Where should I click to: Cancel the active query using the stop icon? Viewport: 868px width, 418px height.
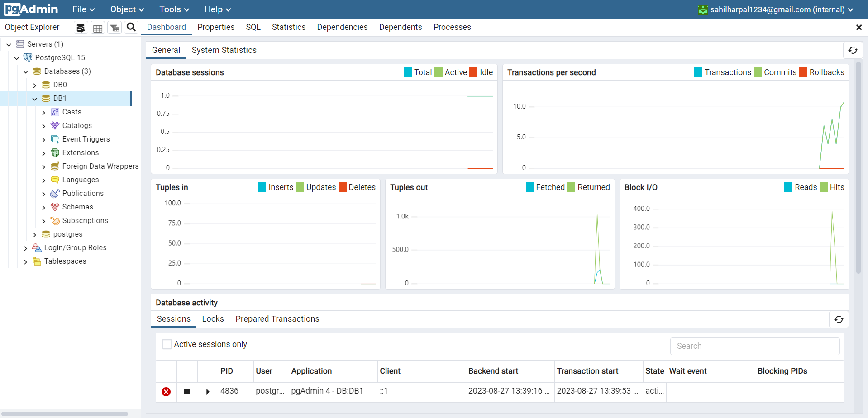pyautogui.click(x=186, y=392)
